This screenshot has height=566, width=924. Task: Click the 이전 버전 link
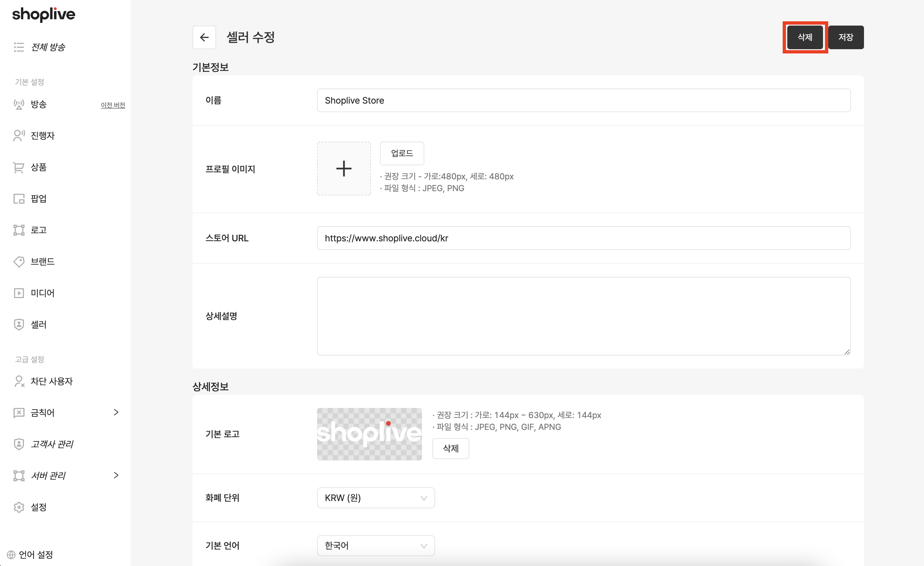tap(113, 105)
